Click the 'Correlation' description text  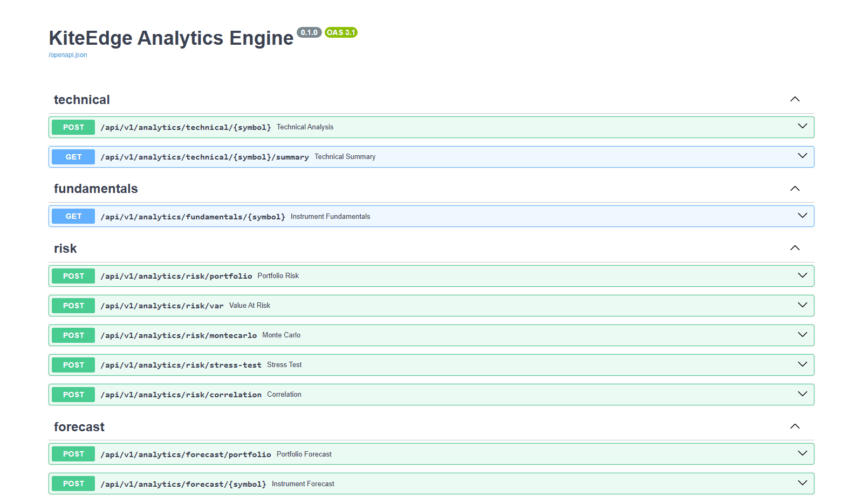[x=284, y=395]
